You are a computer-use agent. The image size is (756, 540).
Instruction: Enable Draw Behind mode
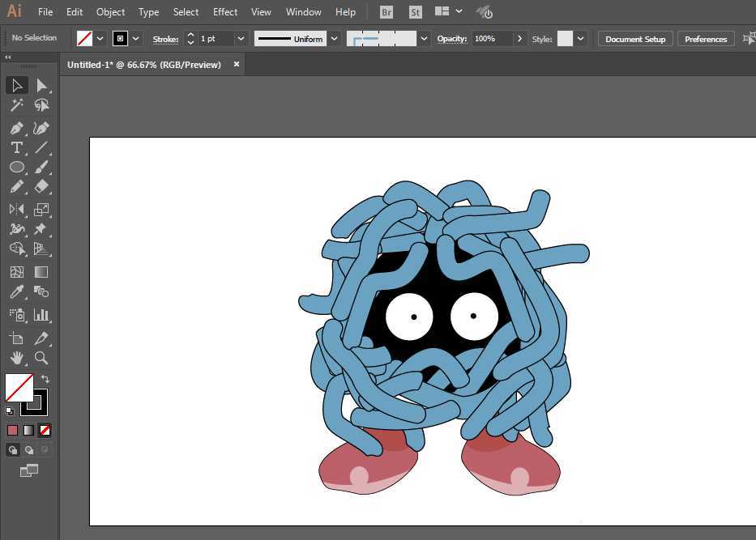pos(29,449)
